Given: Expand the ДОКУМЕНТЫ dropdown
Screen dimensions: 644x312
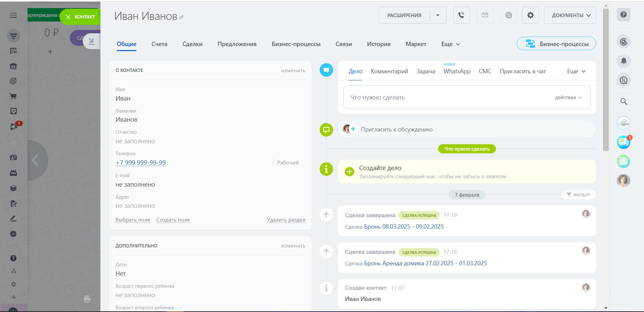Looking at the screenshot, I should [x=569, y=15].
